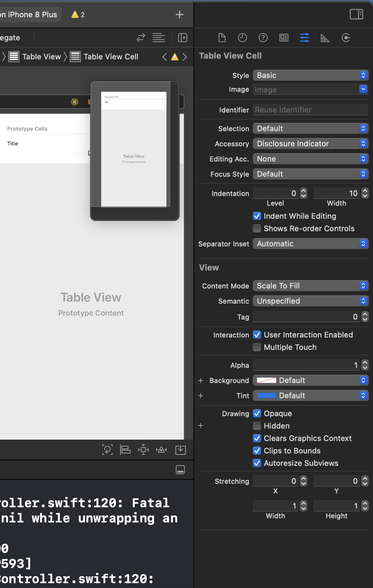Click the Stretching Width field
Viewport: 373px width, 588px height.
[276, 506]
